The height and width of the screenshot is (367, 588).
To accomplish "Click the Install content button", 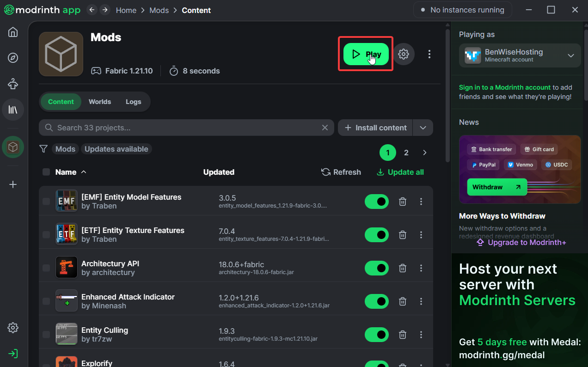I will [375, 128].
